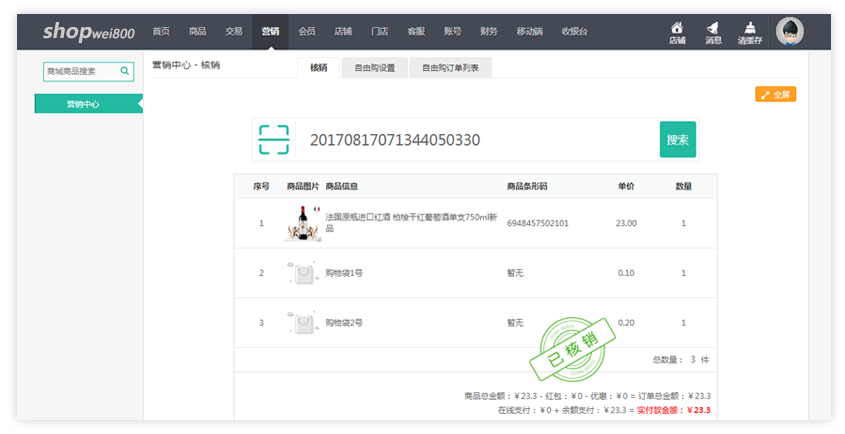Open the 财务 menu in top navigation

pos(489,31)
